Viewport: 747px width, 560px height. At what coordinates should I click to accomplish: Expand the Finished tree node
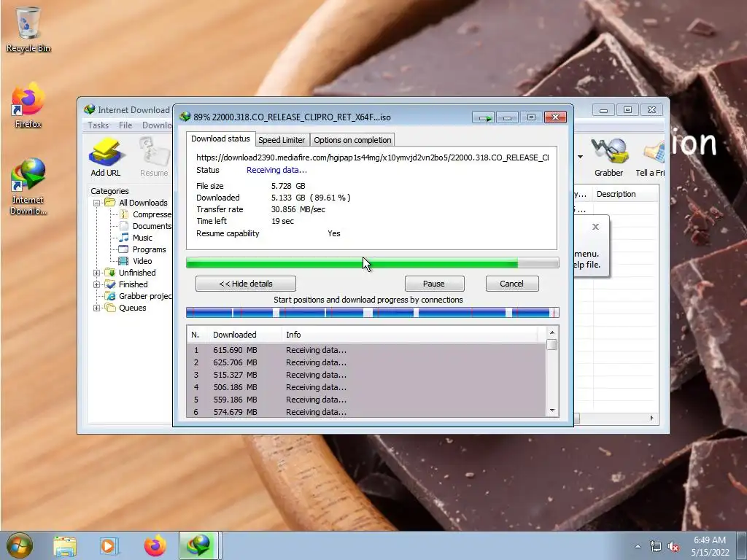(x=97, y=285)
